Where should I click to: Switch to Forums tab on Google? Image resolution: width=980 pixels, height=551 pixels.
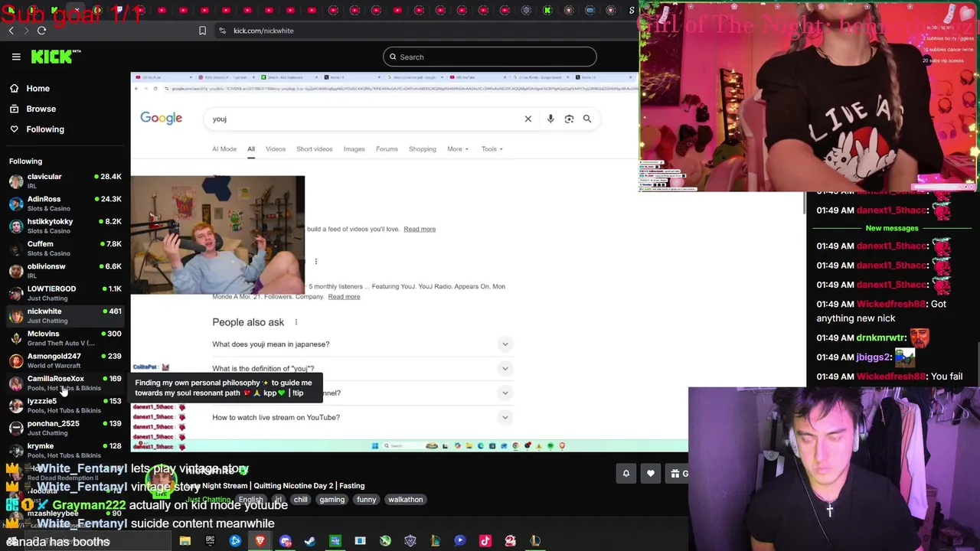pyautogui.click(x=387, y=149)
